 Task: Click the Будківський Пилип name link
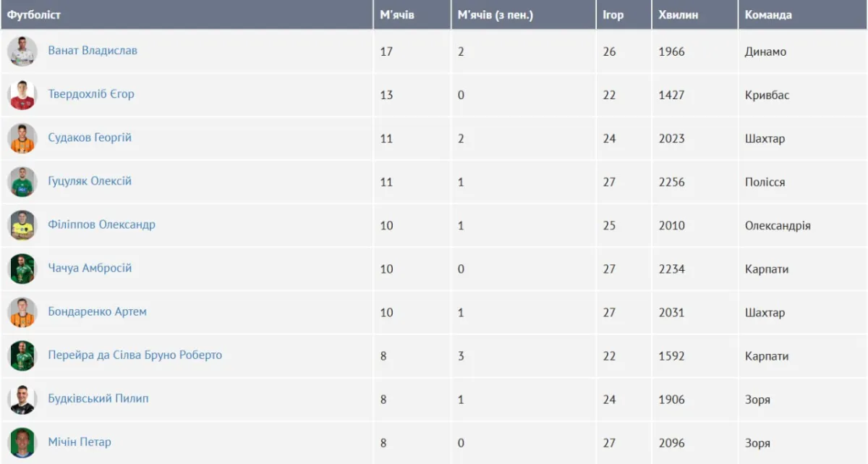coord(98,398)
